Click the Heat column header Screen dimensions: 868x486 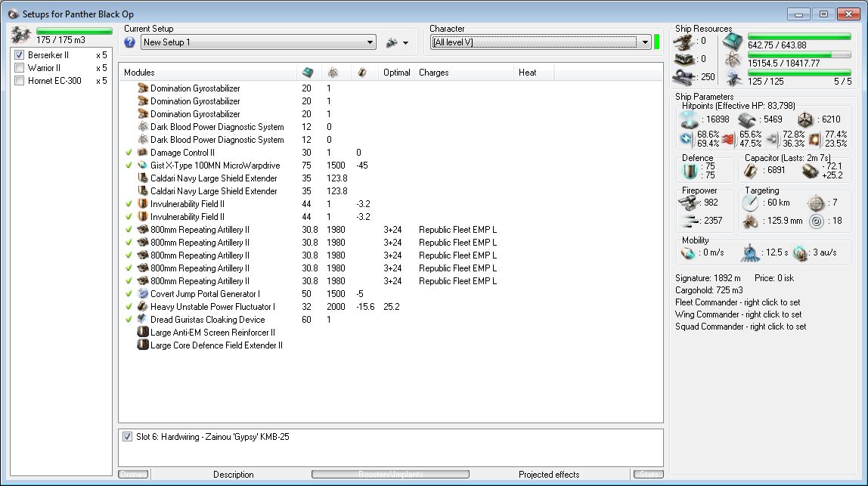pyautogui.click(x=534, y=73)
